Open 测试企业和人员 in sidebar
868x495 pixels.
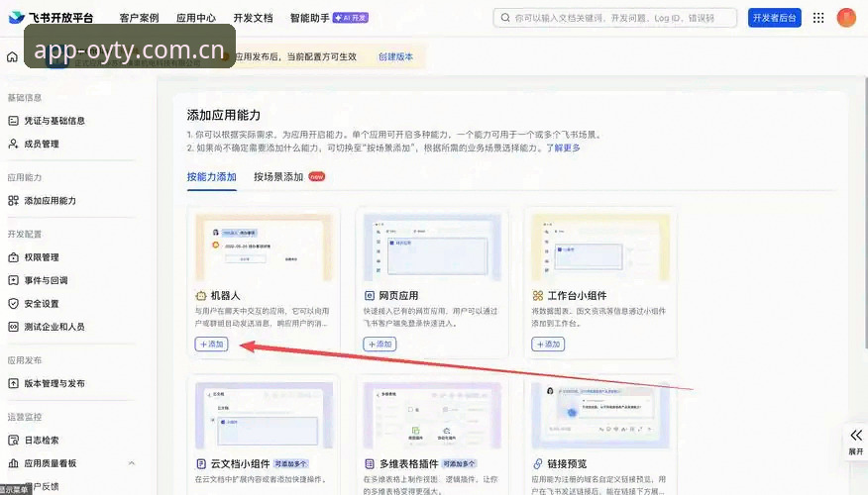(54, 327)
